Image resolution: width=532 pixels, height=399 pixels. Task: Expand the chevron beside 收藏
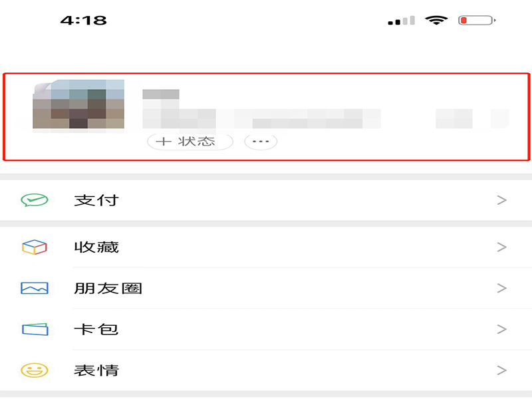(x=502, y=247)
